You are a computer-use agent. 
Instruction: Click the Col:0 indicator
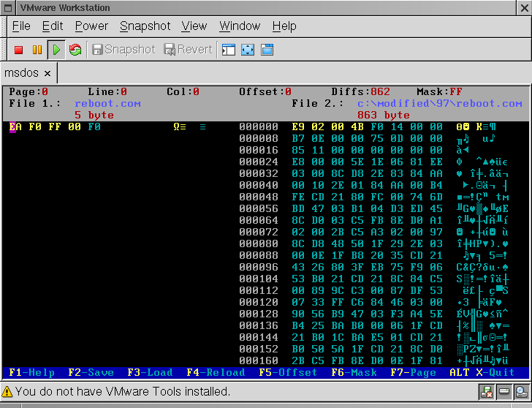coord(183,92)
